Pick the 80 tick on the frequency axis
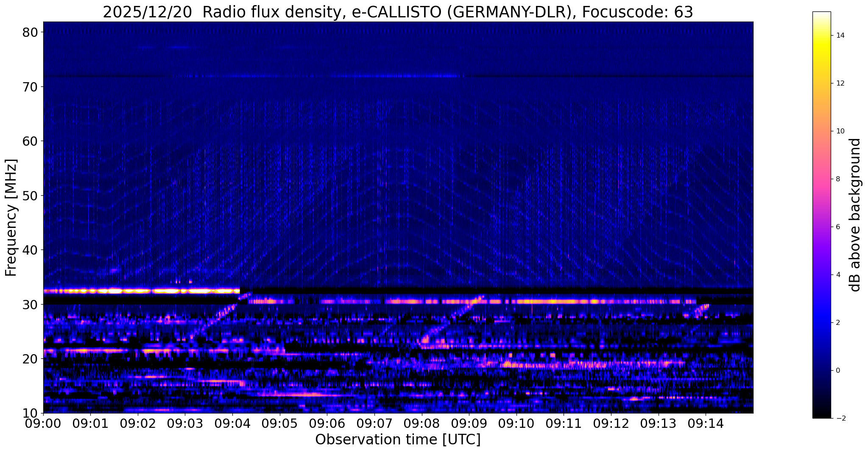This screenshot has height=452, width=868. (x=31, y=32)
